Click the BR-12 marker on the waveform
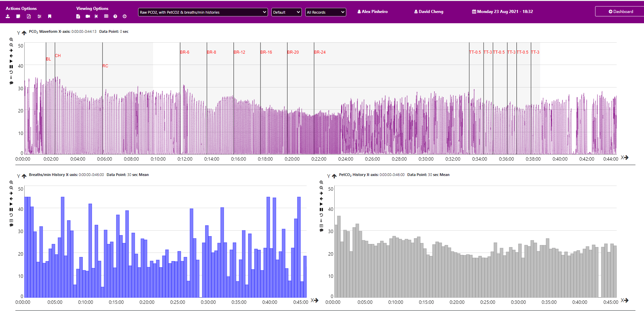 pyautogui.click(x=239, y=52)
